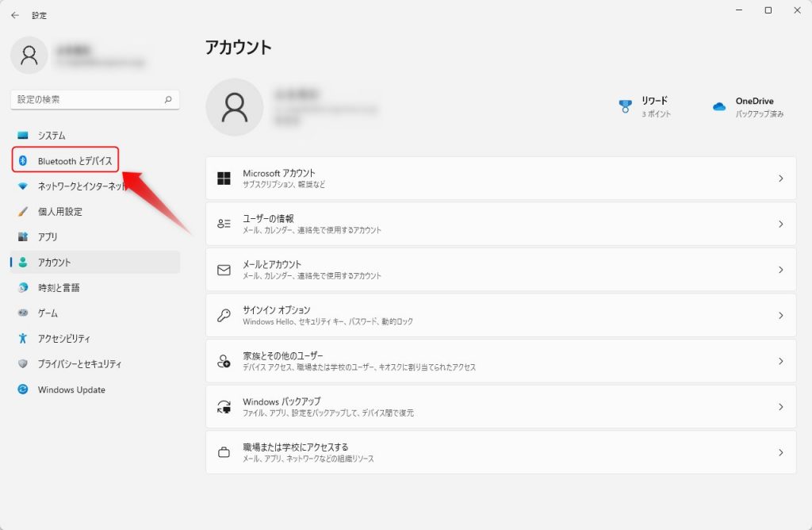Maximize the settings window
The image size is (812, 530).
pyautogui.click(x=768, y=10)
